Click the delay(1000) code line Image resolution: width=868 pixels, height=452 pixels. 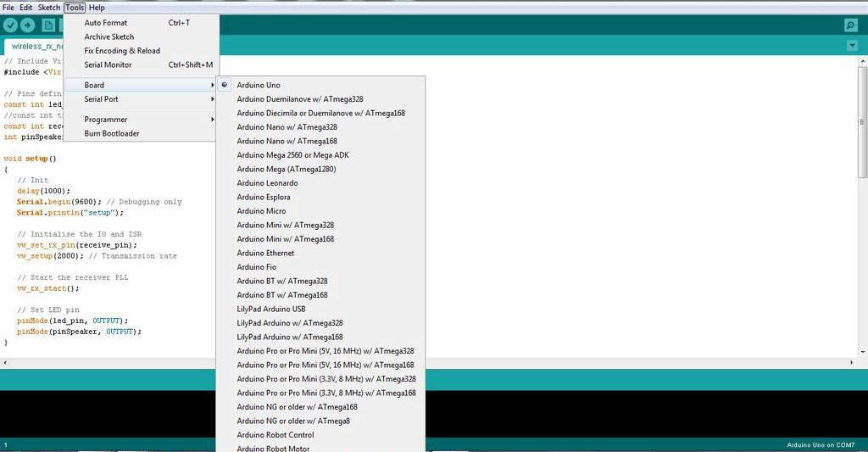[44, 191]
